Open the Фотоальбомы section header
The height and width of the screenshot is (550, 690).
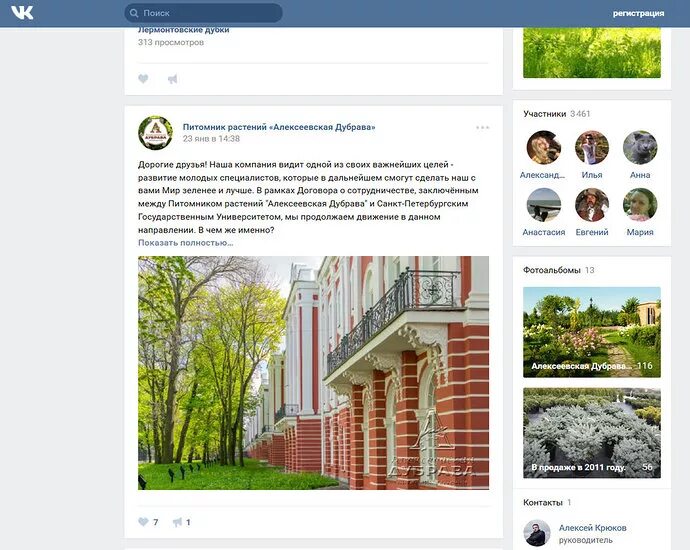[551, 270]
